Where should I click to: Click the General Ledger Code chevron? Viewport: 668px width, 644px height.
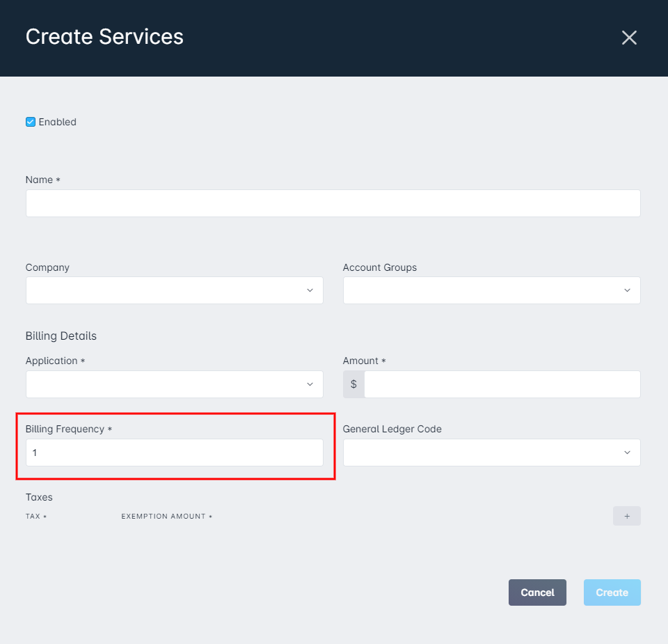click(627, 453)
